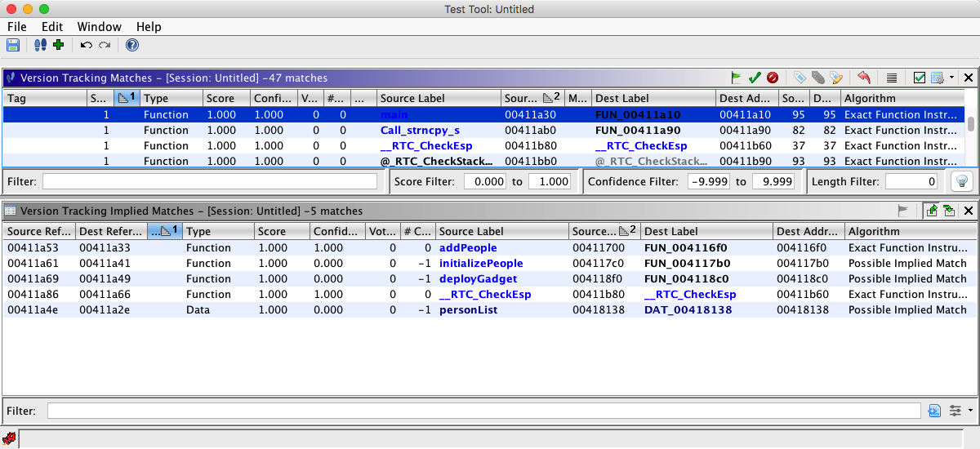Expand the table settings dropdown arrow
980x449 pixels.
(952, 78)
